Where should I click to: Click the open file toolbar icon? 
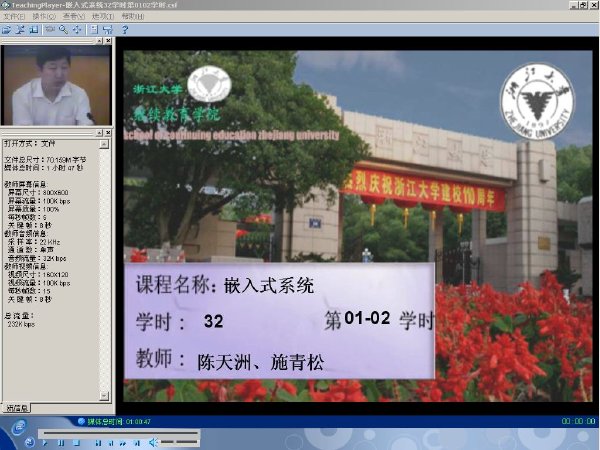pyautogui.click(x=6, y=29)
